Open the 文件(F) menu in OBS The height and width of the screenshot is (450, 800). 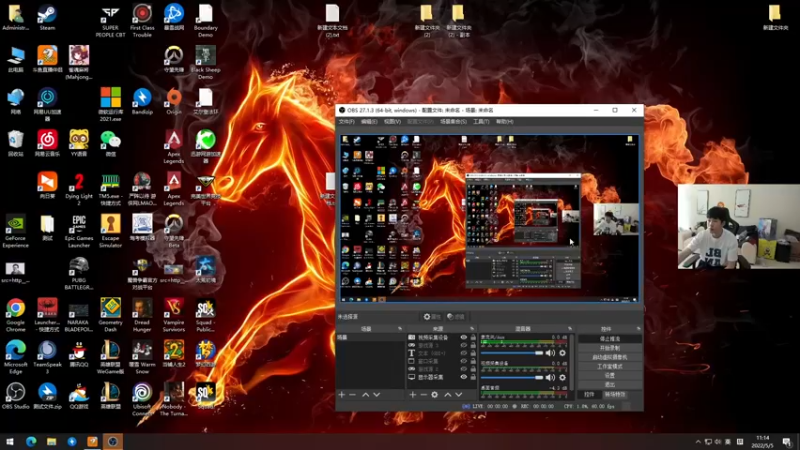pyautogui.click(x=346, y=121)
